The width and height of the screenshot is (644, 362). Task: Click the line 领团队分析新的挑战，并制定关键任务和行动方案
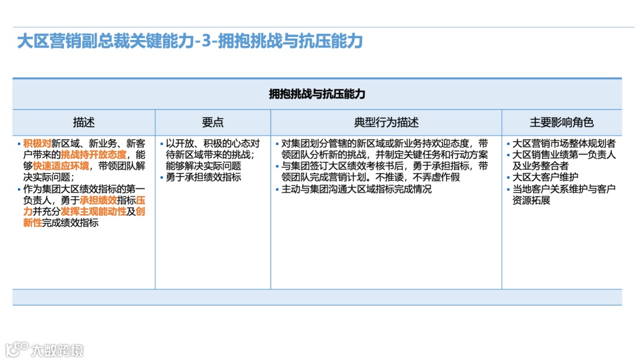385,155
